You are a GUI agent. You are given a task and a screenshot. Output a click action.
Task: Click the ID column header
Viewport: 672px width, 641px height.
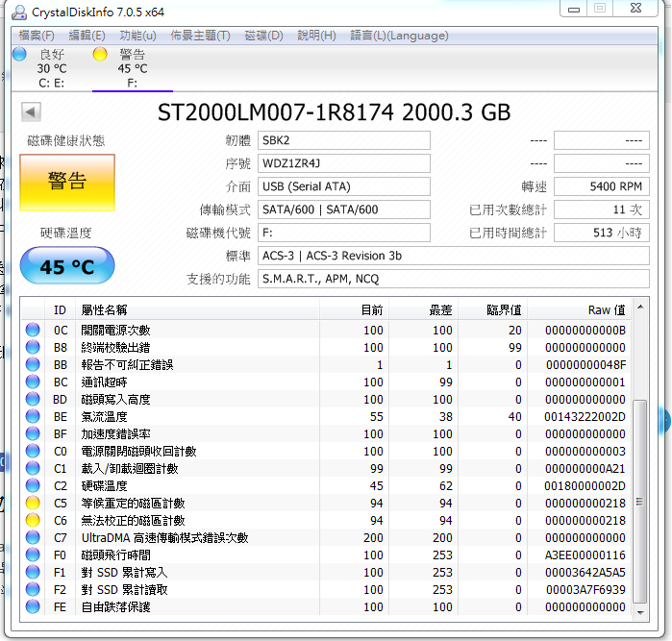[x=60, y=309]
